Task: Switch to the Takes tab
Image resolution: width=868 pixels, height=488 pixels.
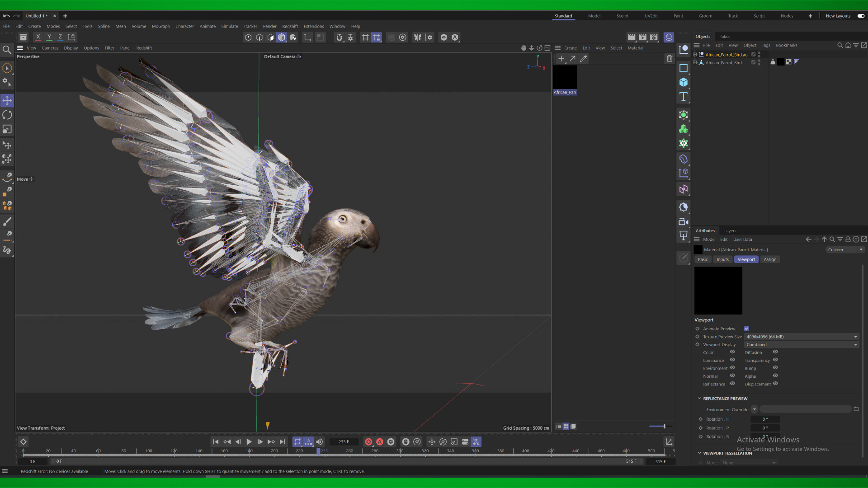Action: 725,37
